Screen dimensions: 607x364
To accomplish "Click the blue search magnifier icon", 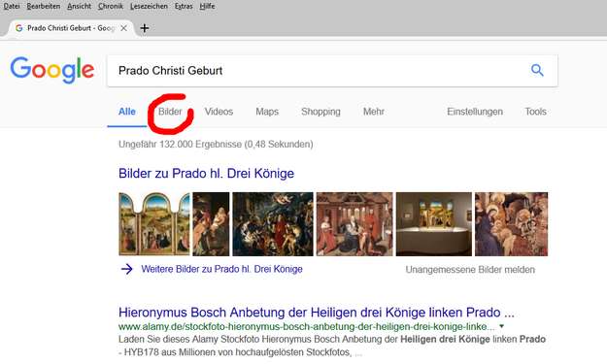I will click(537, 71).
